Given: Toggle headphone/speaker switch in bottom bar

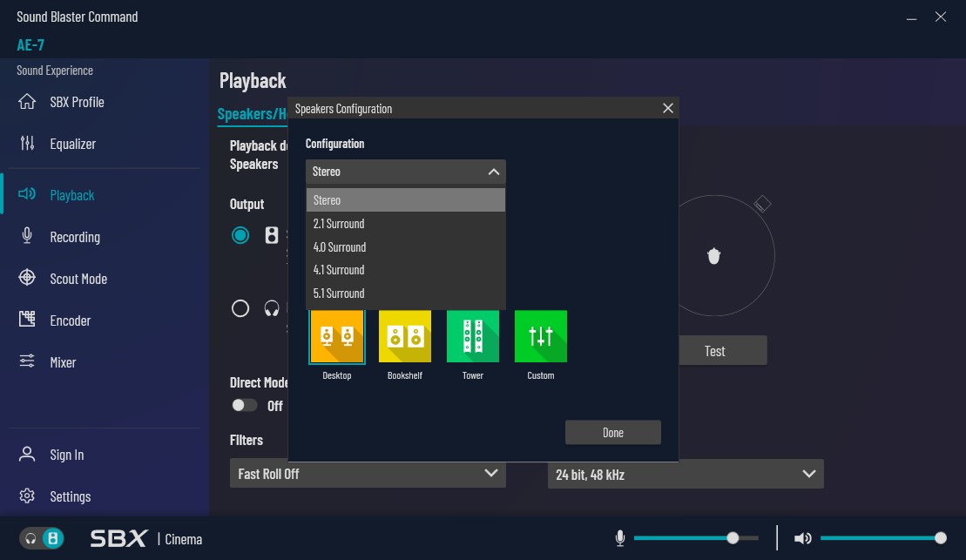Looking at the screenshot, I should pyautogui.click(x=42, y=538).
